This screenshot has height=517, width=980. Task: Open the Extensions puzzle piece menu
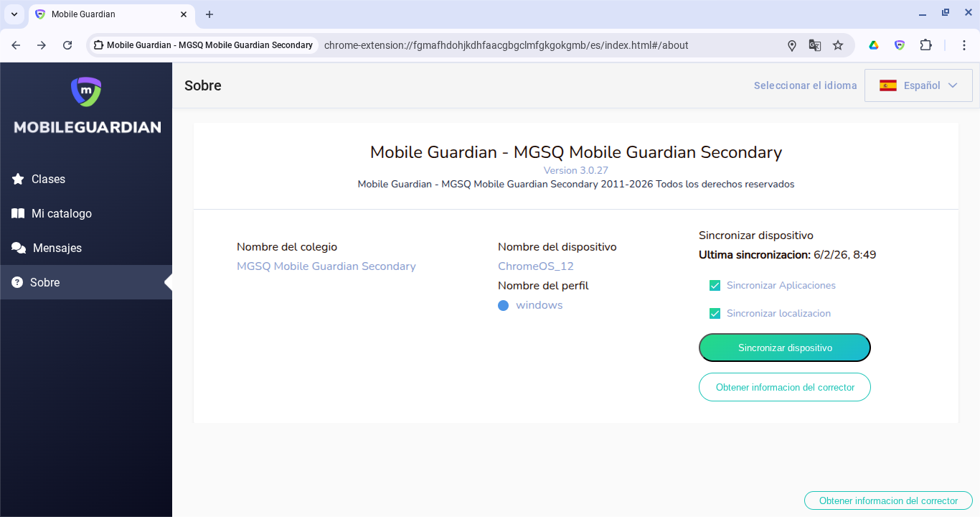coord(925,45)
